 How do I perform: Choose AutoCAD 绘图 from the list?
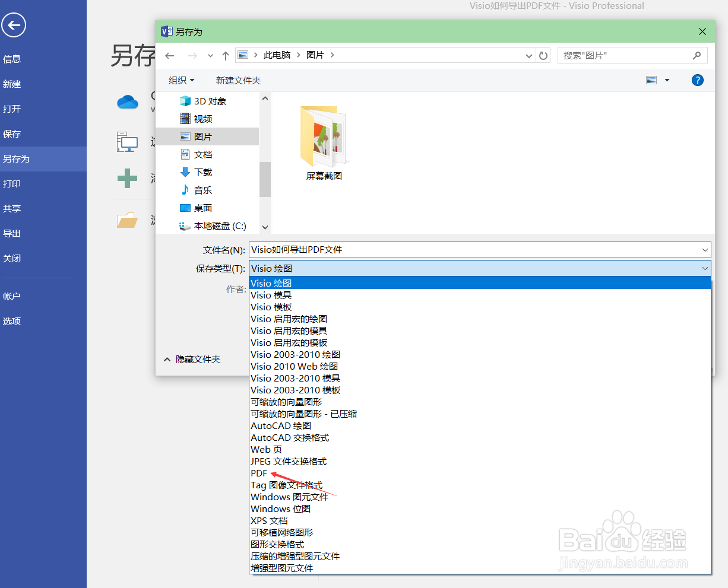[480, 426]
